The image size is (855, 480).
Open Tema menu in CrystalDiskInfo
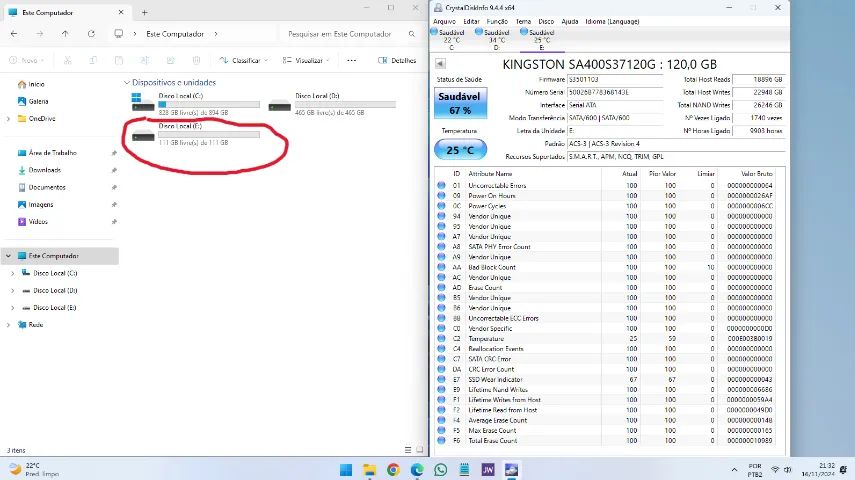click(523, 21)
